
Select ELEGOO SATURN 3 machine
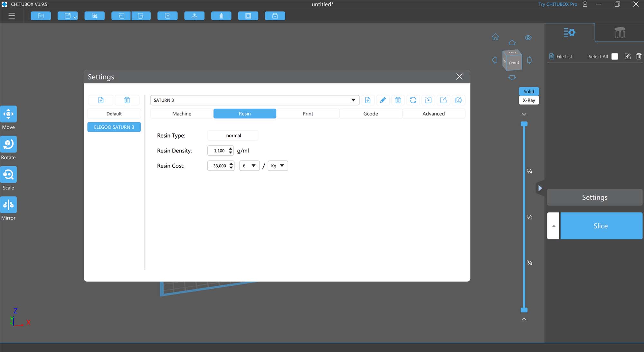coord(114,127)
